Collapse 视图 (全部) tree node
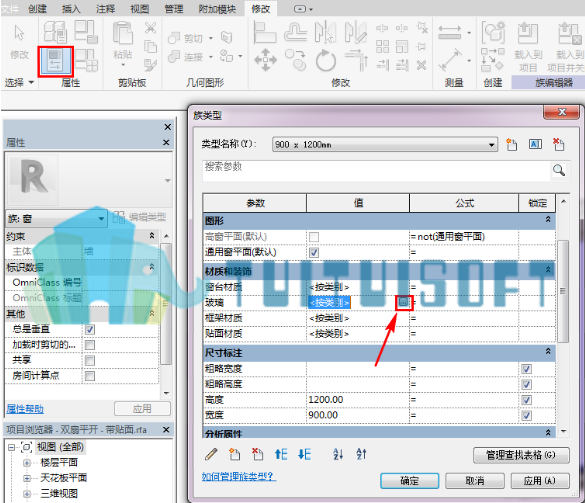The image size is (585, 503). (12, 447)
